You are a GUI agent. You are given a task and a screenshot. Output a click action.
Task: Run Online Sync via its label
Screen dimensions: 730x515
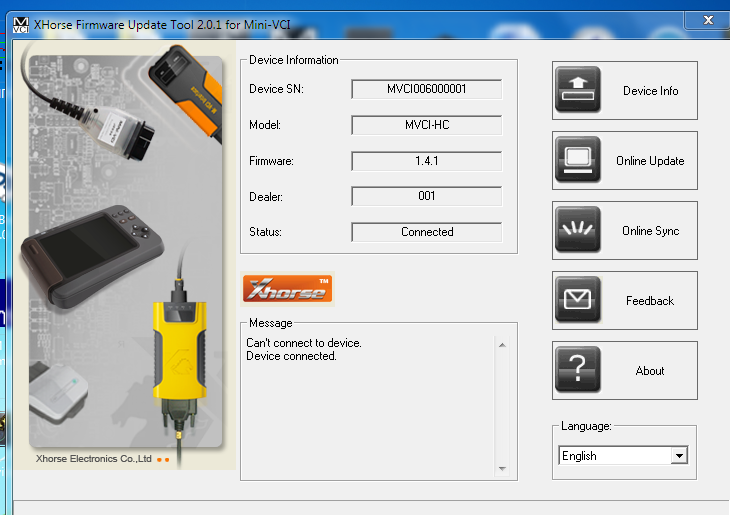point(650,231)
